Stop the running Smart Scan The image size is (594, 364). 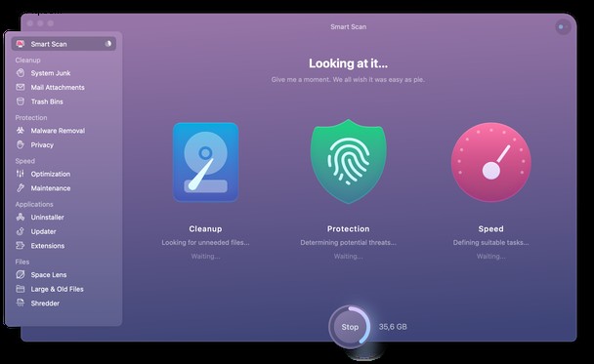pyautogui.click(x=350, y=327)
